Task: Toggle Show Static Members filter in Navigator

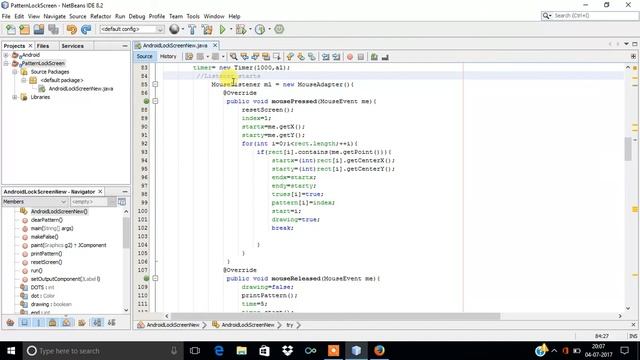Action: [39, 322]
